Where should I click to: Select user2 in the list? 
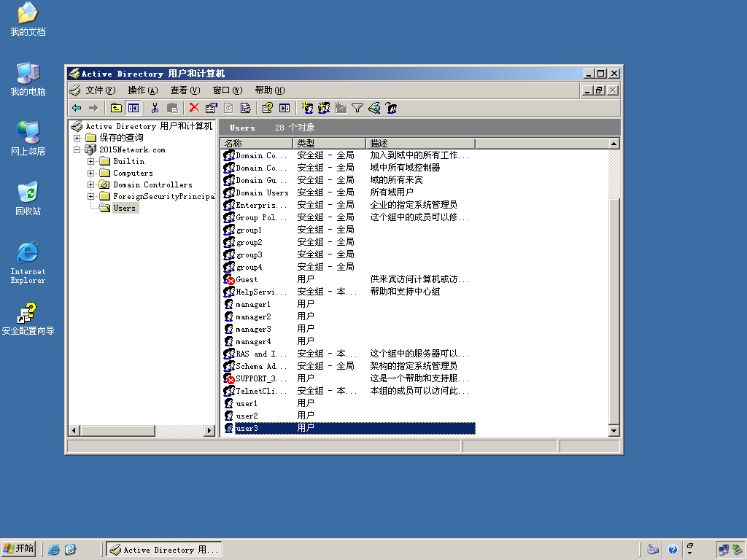(x=349, y=415)
